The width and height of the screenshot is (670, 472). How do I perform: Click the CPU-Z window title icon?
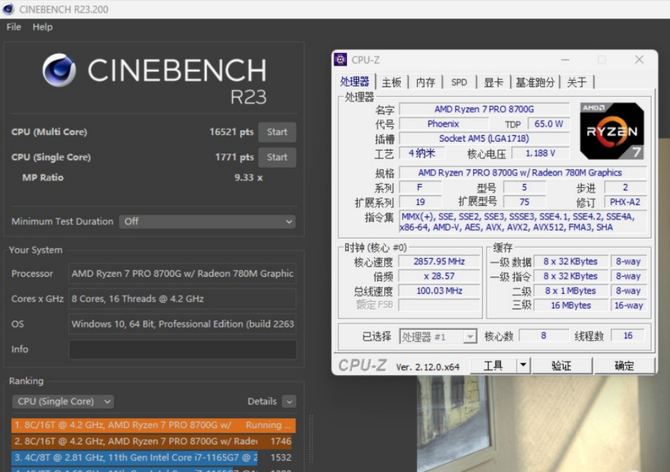pyautogui.click(x=341, y=60)
